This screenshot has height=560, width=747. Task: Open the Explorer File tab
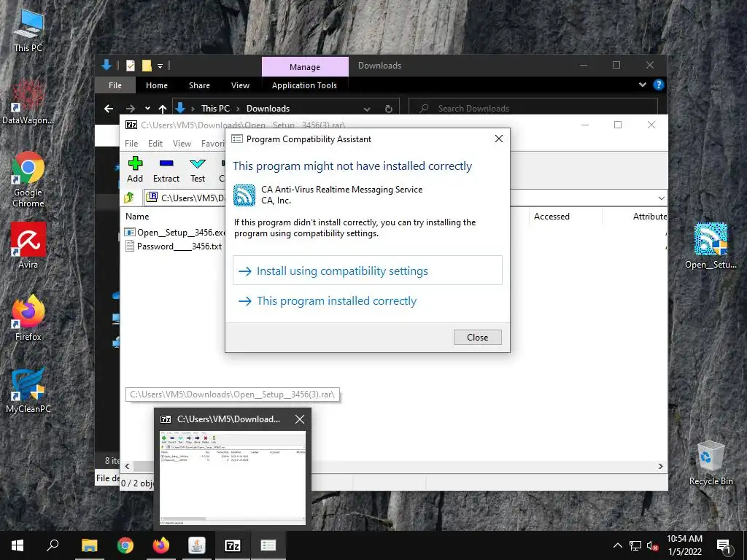pyautogui.click(x=115, y=85)
